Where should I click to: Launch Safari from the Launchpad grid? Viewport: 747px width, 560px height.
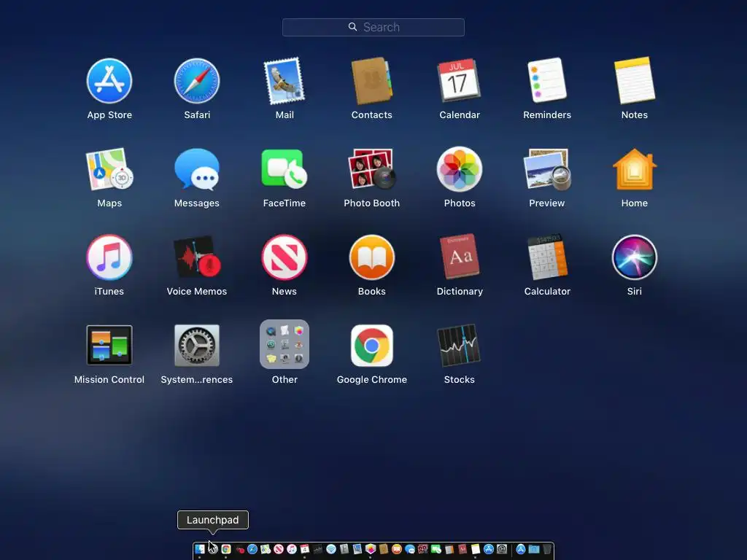(x=197, y=81)
